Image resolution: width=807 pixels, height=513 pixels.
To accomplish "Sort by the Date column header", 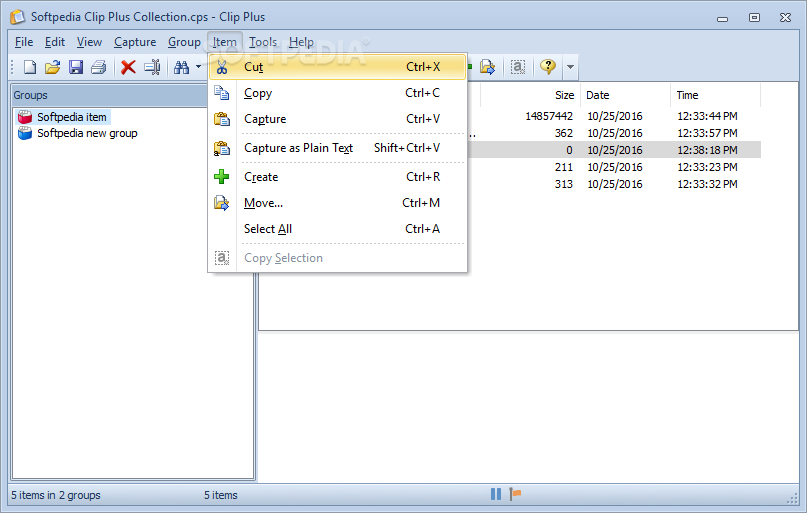I will point(625,95).
